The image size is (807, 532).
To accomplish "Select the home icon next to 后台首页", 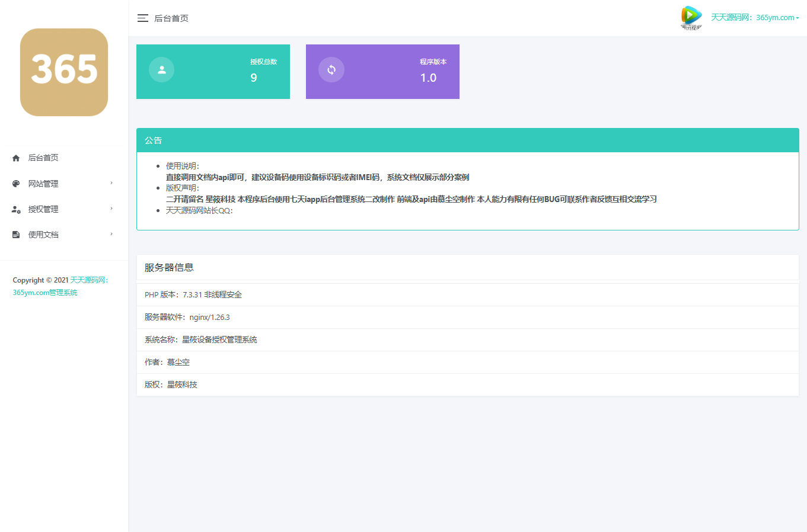I will pyautogui.click(x=15, y=158).
